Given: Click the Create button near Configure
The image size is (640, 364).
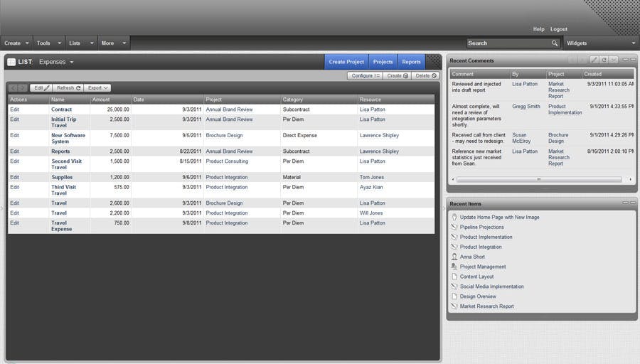Looking at the screenshot, I should (x=397, y=76).
